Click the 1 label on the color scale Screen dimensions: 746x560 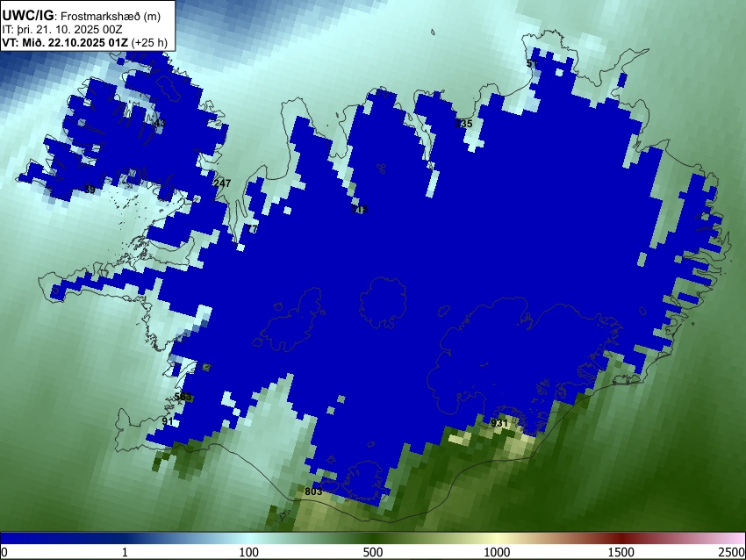[125, 552]
